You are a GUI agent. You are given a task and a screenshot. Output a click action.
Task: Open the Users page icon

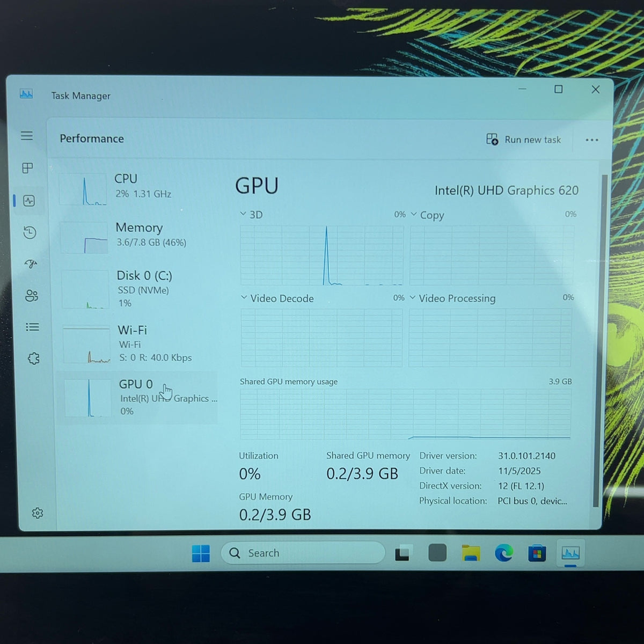32,296
